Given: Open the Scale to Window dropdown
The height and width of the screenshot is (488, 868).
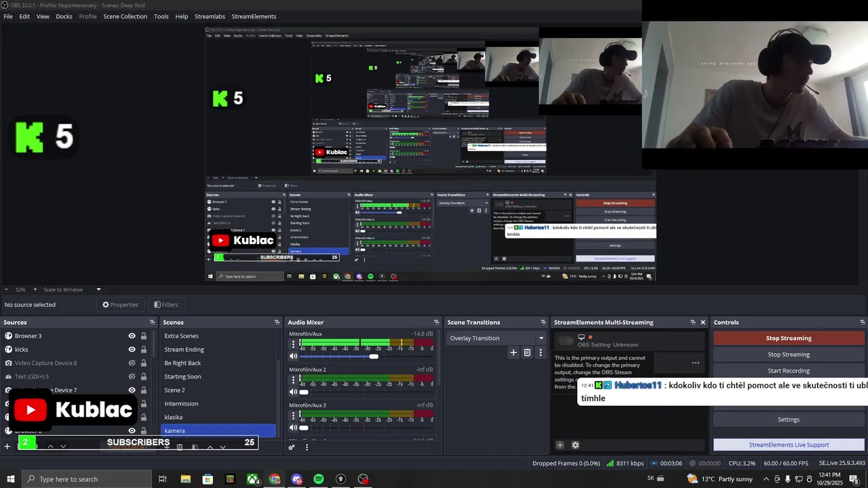Looking at the screenshot, I should coord(72,289).
